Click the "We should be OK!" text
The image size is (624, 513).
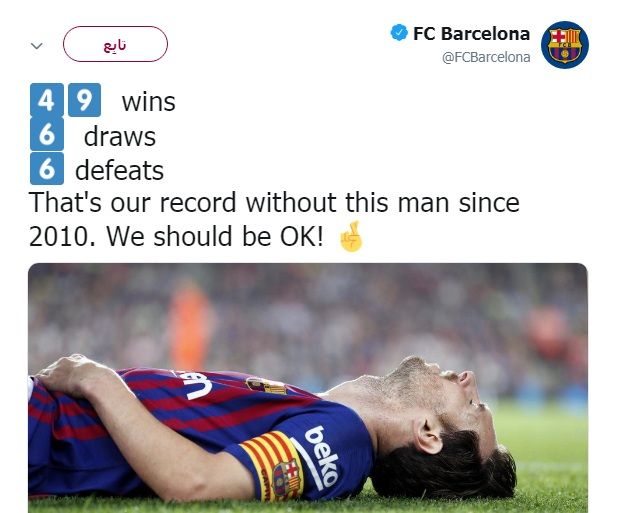[x=214, y=236]
